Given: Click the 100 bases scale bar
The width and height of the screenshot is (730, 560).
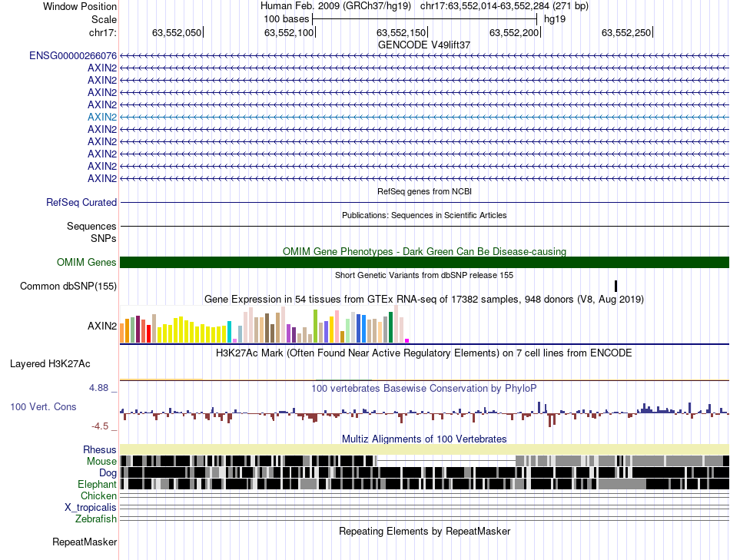Looking at the screenshot, I should pos(424,18).
